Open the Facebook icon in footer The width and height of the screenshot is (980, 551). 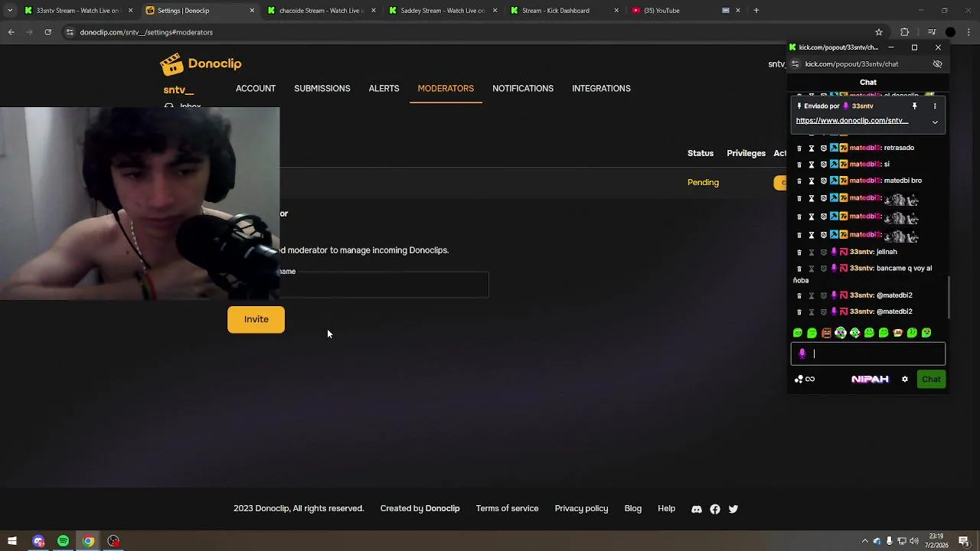[x=715, y=509]
